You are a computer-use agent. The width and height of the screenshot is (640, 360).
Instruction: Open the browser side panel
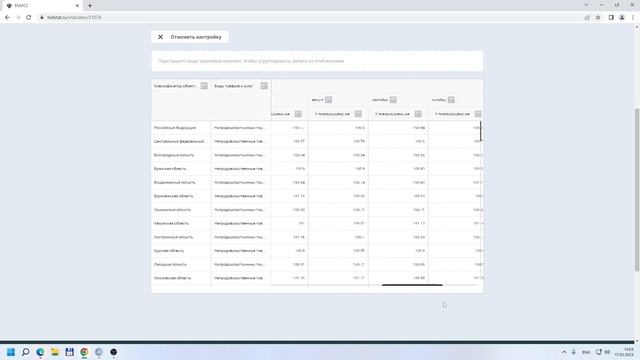611,18
